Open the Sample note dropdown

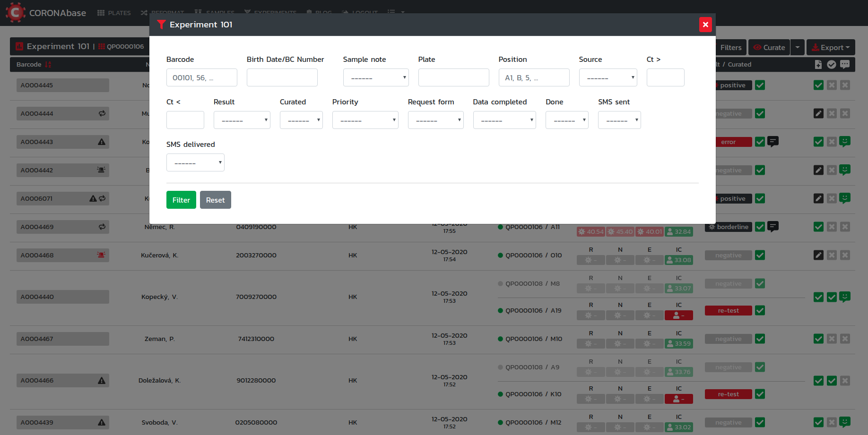(x=375, y=77)
